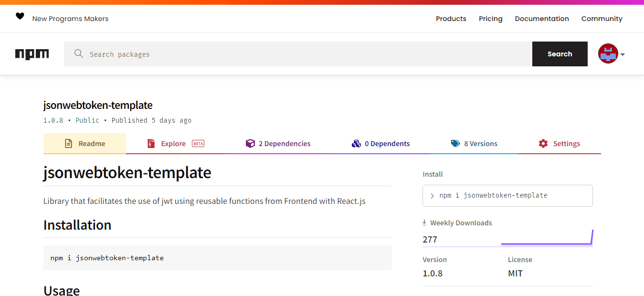Open the 0 Dependents tab
Viewport: 644px width, 296px height.
380,144
